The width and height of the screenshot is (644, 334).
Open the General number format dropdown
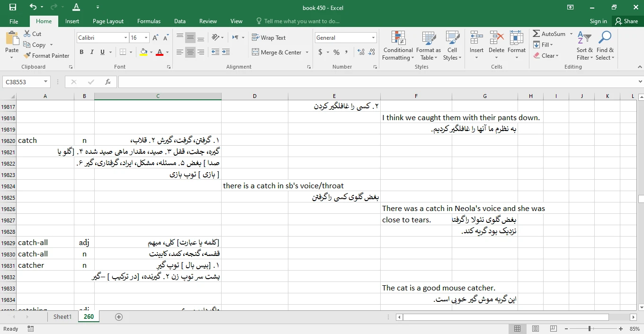(373, 38)
